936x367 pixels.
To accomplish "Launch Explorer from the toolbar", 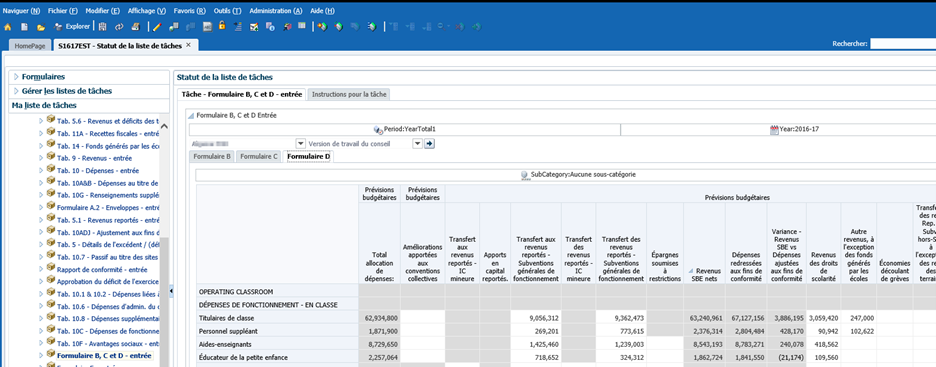I will tap(72, 26).
